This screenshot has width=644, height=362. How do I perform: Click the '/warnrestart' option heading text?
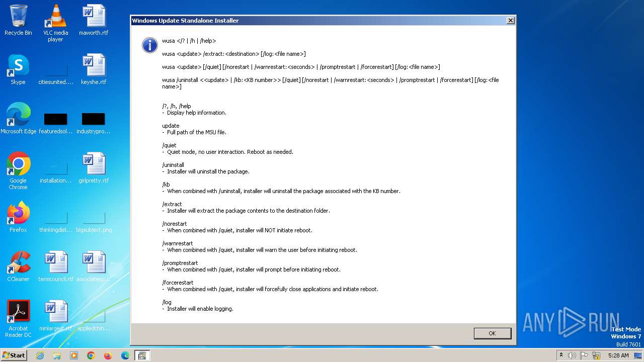click(178, 243)
